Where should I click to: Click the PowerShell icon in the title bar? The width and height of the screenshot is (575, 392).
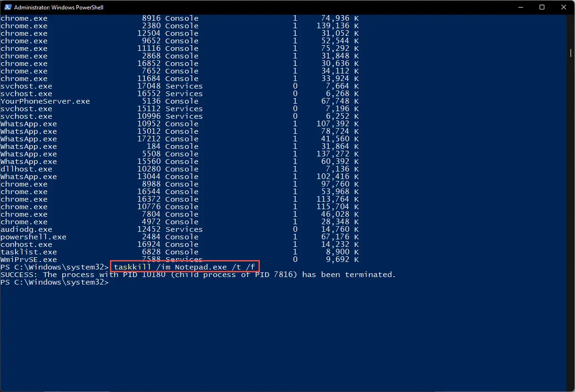coord(7,7)
